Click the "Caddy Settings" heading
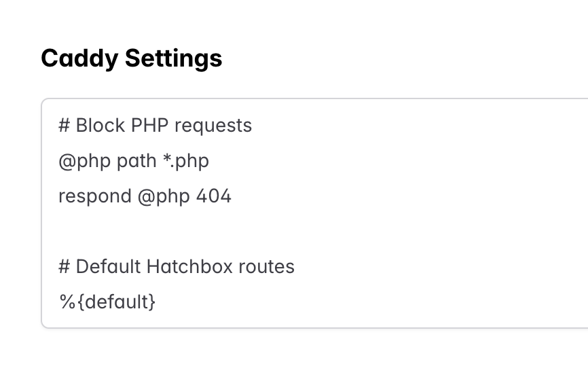This screenshot has height=379, width=588. [x=132, y=58]
